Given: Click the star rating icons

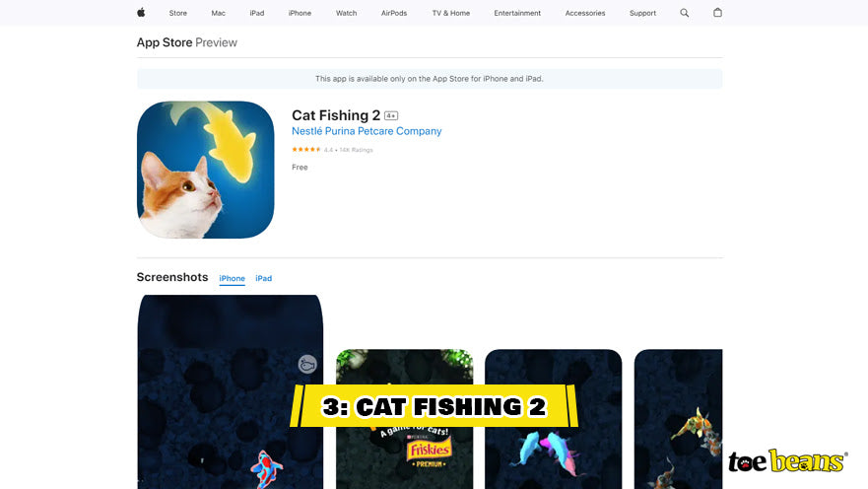Looking at the screenshot, I should tap(306, 150).
